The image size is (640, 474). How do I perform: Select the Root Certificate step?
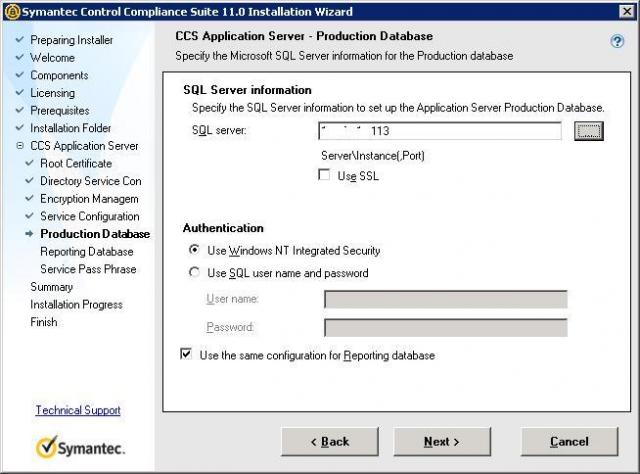(x=76, y=163)
